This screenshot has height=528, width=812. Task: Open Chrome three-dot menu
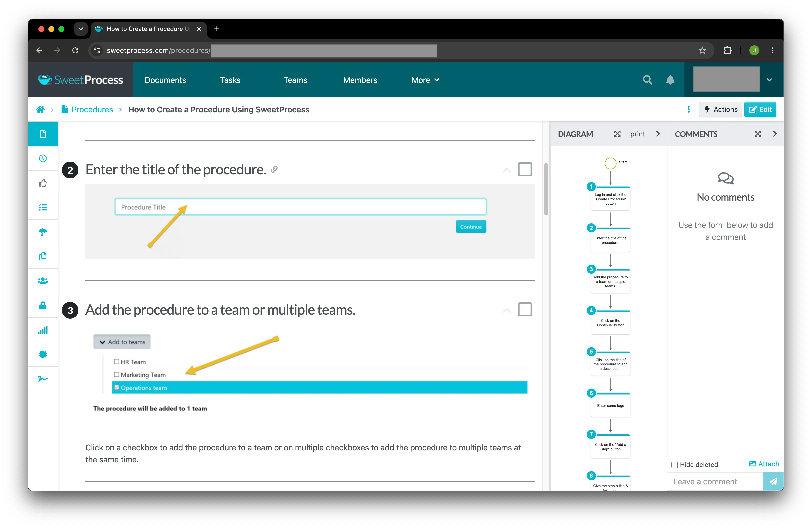pyautogui.click(x=772, y=50)
